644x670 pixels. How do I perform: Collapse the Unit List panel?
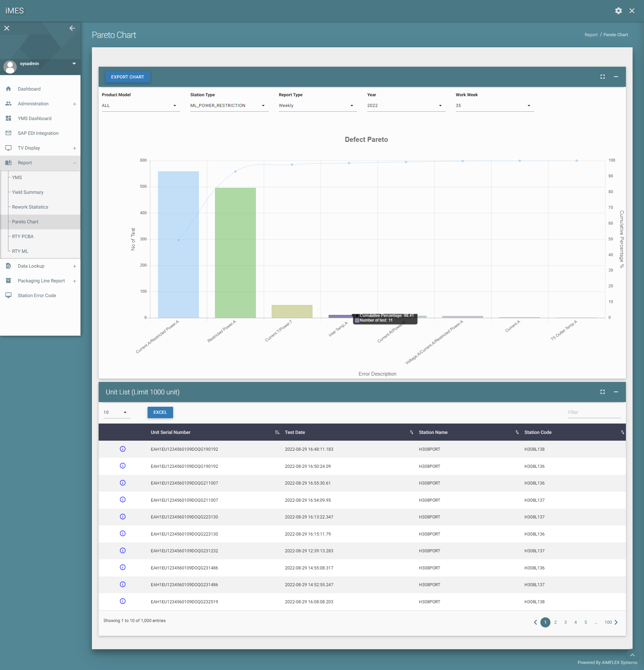615,392
